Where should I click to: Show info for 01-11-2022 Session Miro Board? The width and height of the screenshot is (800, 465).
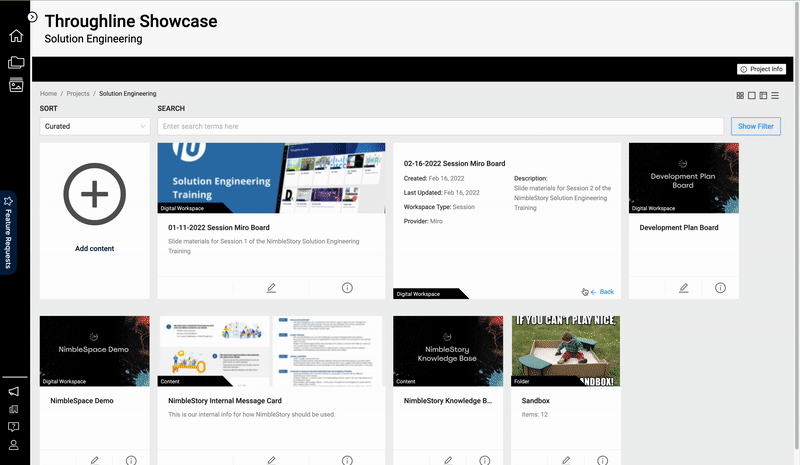(x=347, y=288)
